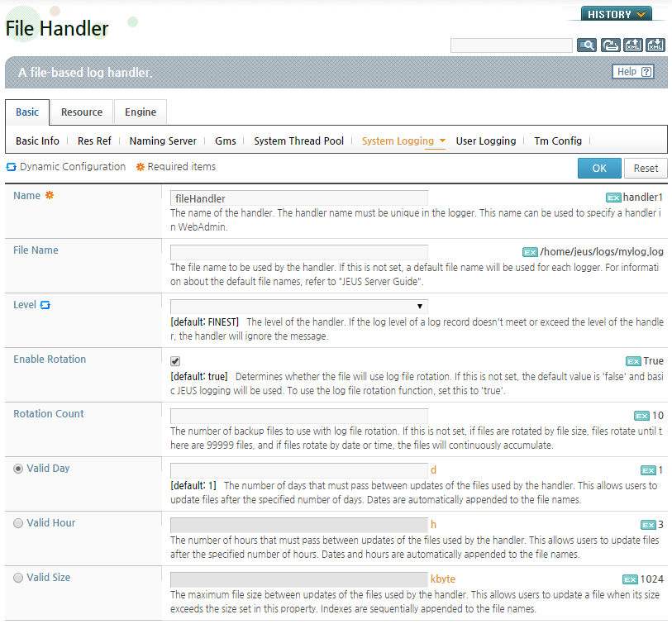672x624 pixels.
Task: Open the Tm Config section
Action: click(558, 141)
